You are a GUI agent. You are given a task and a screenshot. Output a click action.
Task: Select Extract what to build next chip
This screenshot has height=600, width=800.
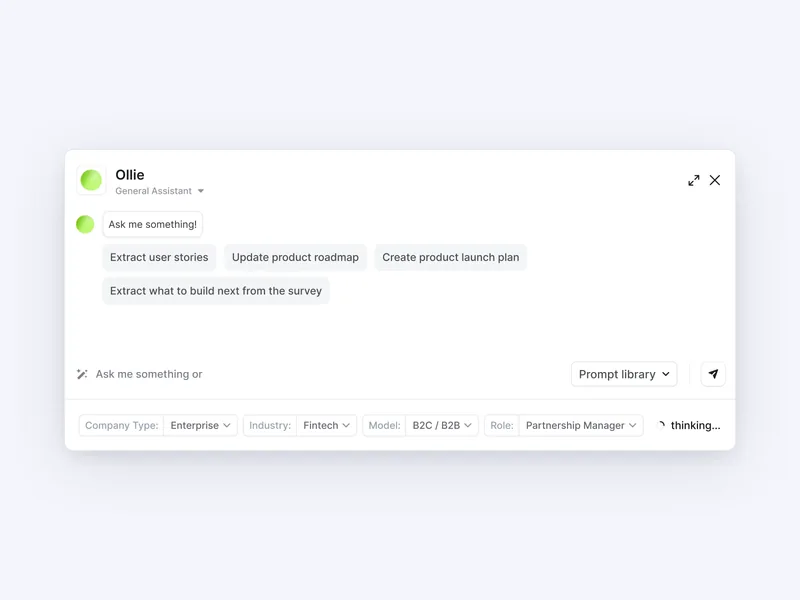click(x=216, y=291)
